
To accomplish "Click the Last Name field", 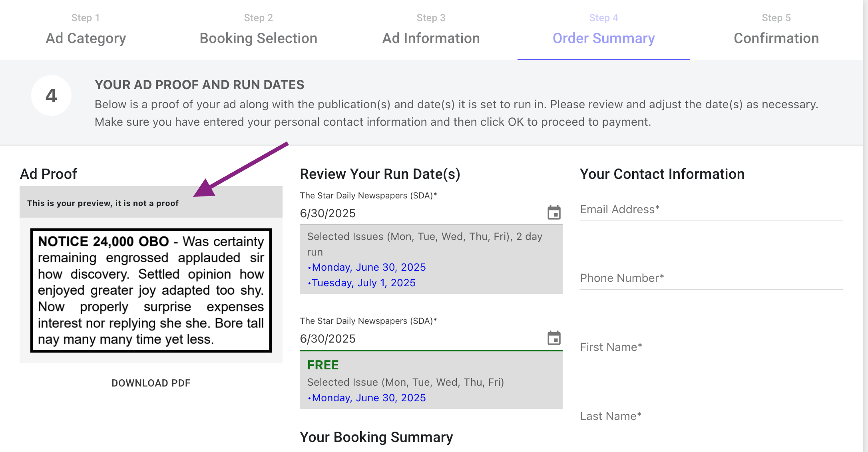I will pyautogui.click(x=711, y=416).
